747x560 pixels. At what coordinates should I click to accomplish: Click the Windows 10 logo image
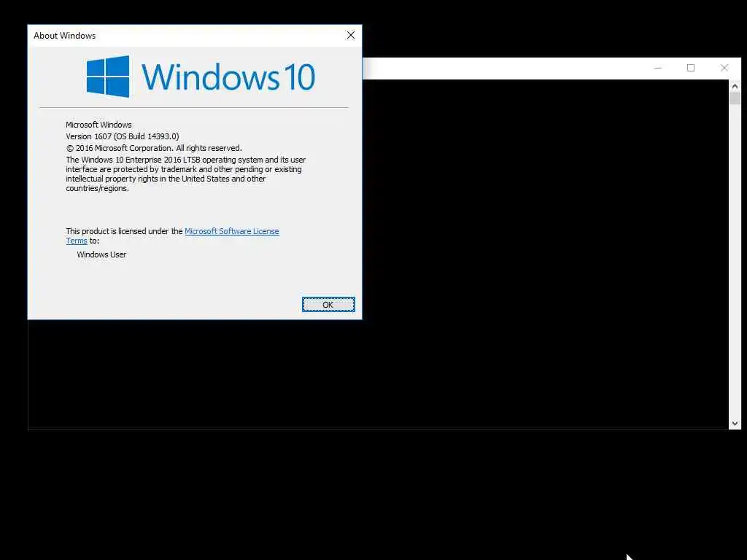point(201,76)
